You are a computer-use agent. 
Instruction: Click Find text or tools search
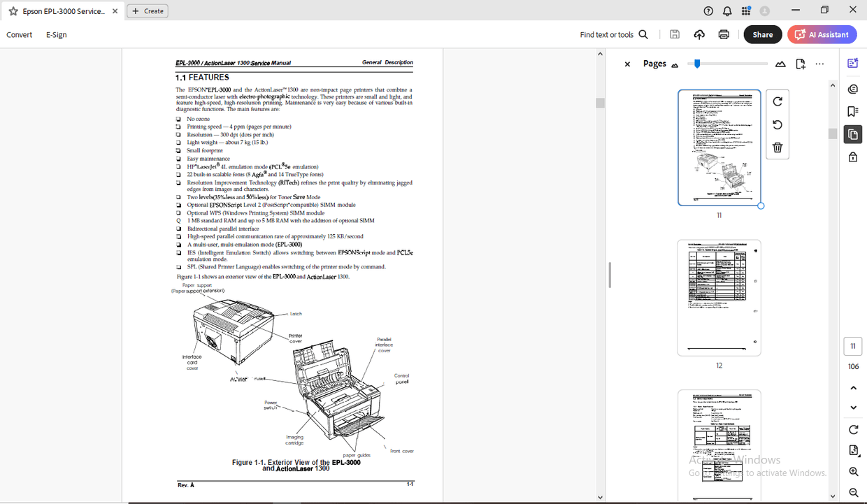tap(614, 34)
